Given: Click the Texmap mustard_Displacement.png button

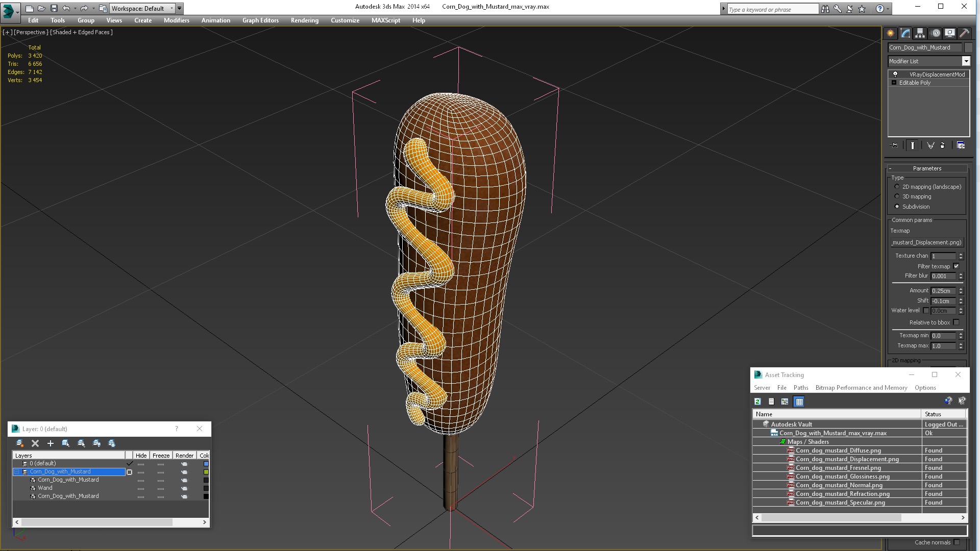Looking at the screenshot, I should 927,243.
